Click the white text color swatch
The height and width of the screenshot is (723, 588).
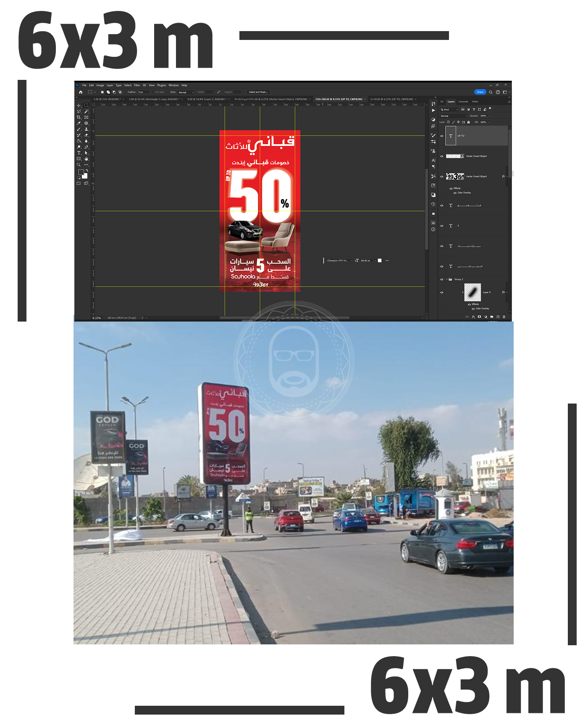(380, 261)
